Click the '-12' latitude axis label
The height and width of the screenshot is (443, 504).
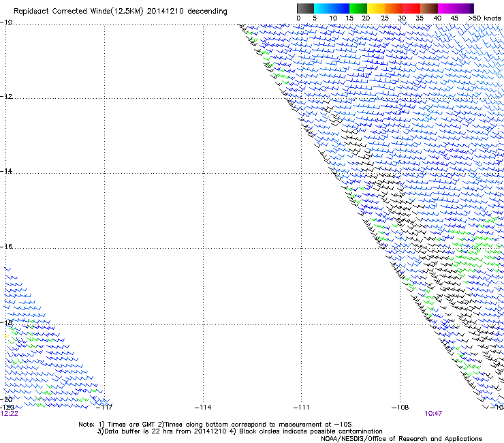(6, 97)
